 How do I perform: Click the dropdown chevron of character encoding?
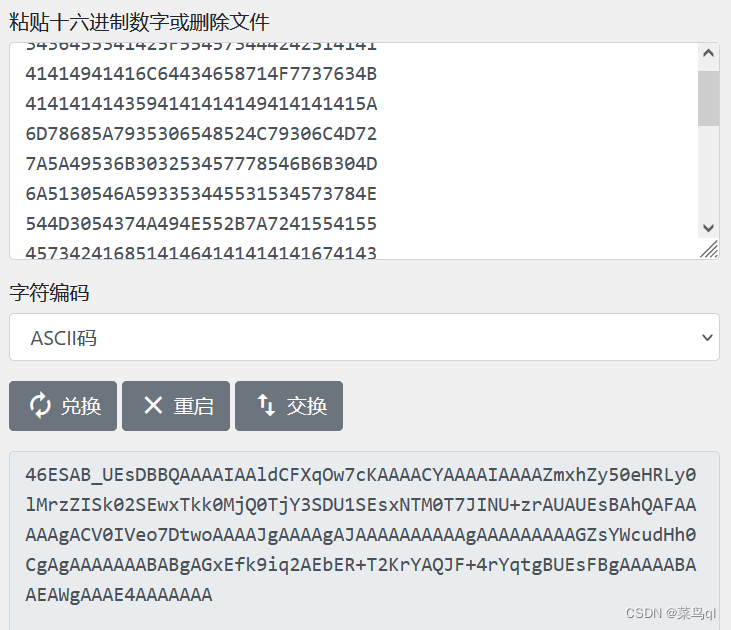tap(707, 337)
